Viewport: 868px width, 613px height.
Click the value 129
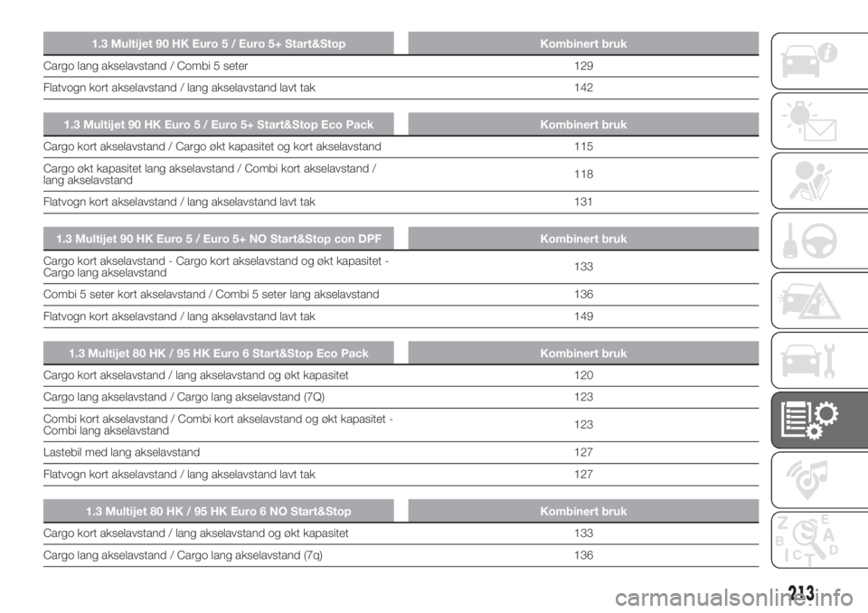583,66
